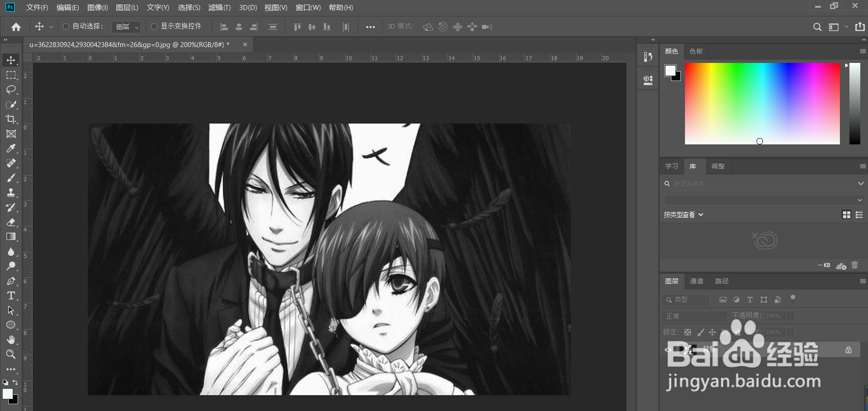Open the Share image icon
The width and height of the screenshot is (868, 411).
pyautogui.click(x=860, y=27)
